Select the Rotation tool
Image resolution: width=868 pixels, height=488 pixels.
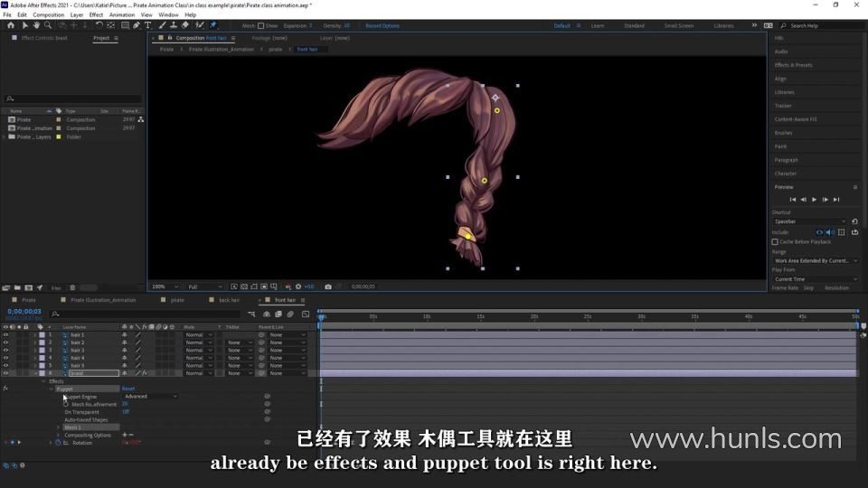(99, 25)
